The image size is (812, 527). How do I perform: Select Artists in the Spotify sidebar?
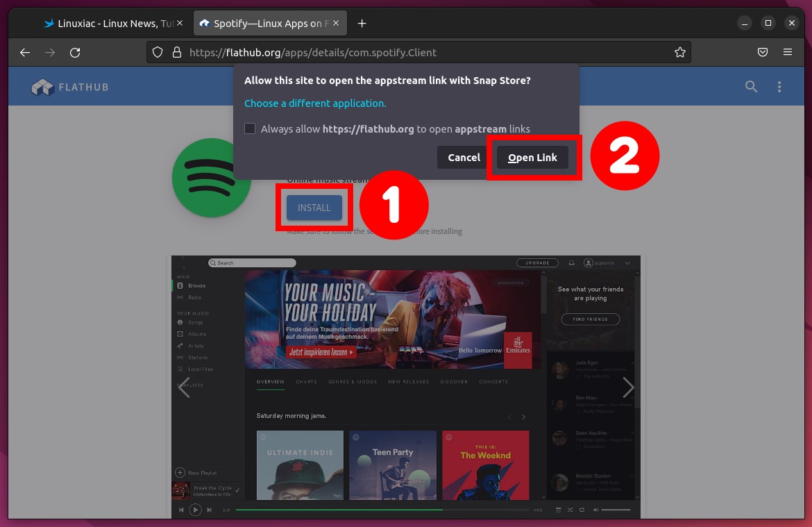(x=191, y=346)
